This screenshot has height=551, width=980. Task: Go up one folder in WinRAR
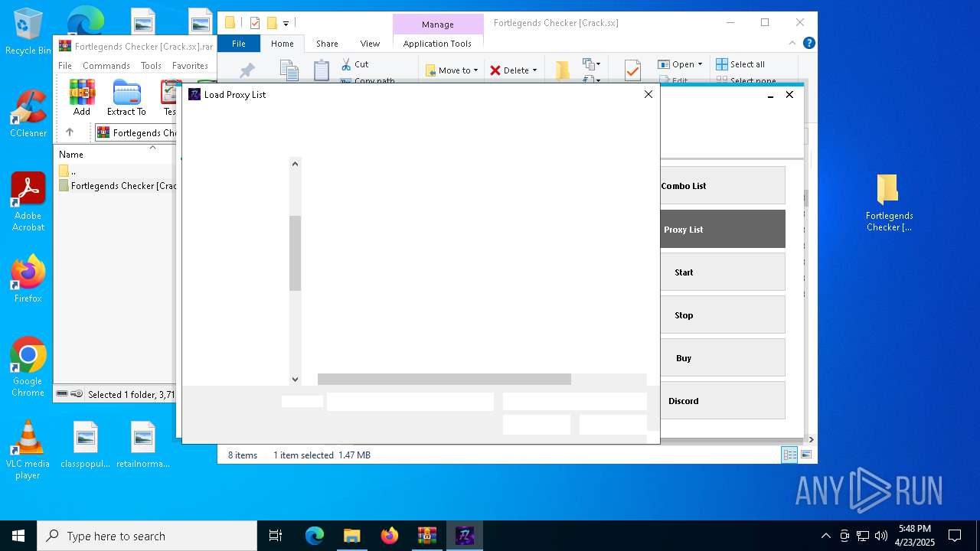(70, 132)
